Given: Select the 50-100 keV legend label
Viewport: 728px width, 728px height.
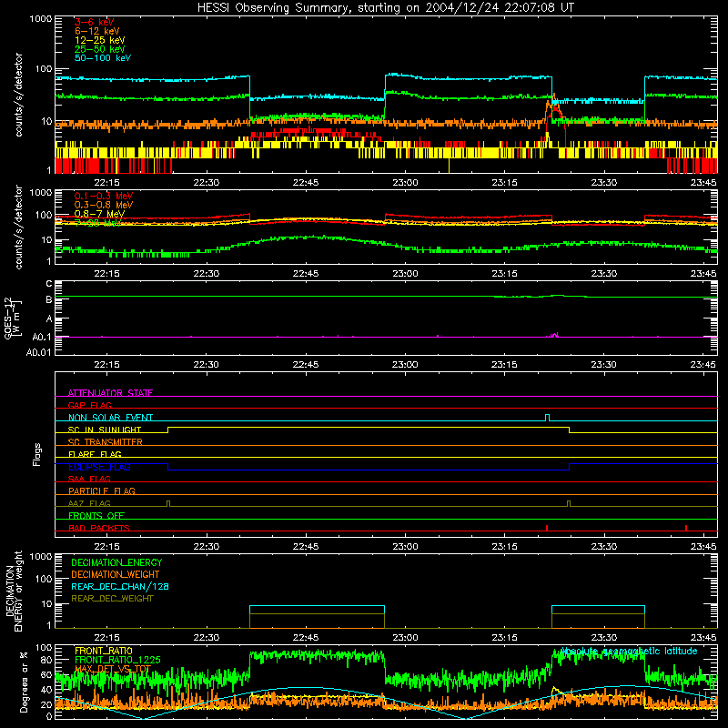Looking at the screenshot, I should tap(103, 58).
